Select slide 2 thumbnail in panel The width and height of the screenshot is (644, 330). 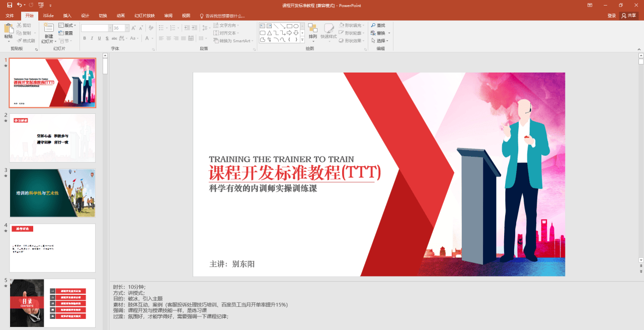[x=52, y=138]
